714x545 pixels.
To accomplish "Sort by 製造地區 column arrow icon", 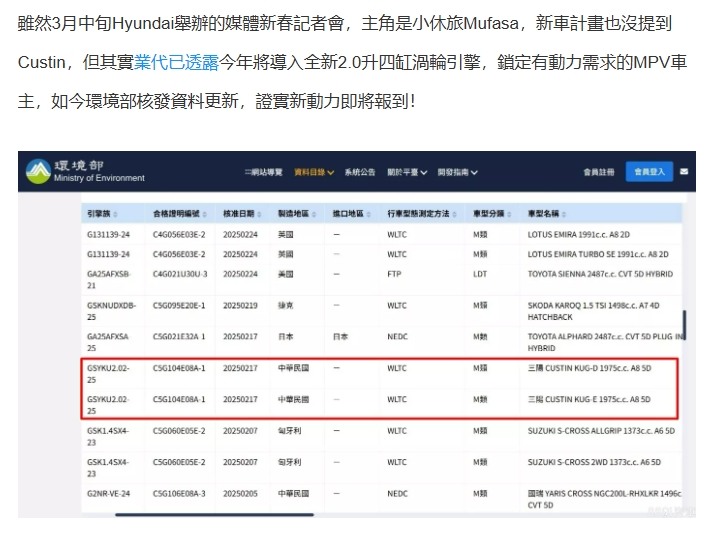I will [x=314, y=214].
